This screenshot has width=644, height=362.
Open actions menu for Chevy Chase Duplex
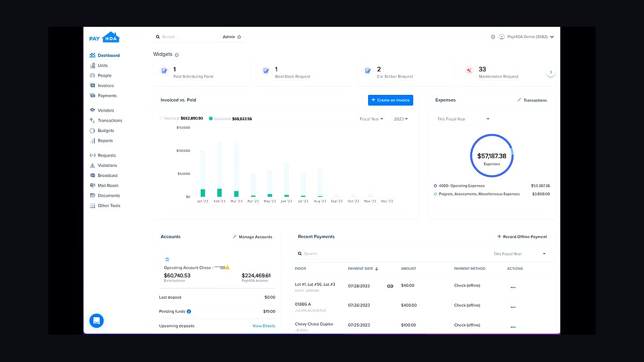(513, 327)
